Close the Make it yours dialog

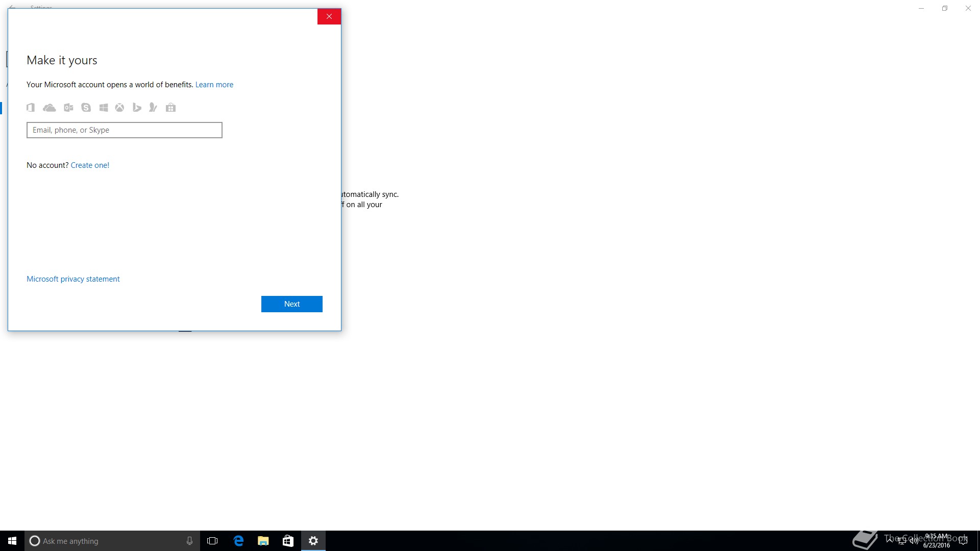[x=329, y=16]
